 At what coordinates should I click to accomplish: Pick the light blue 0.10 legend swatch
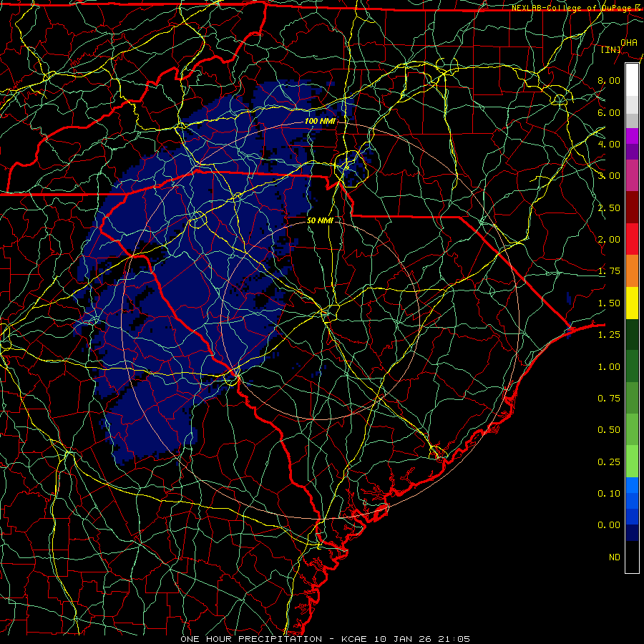click(632, 485)
